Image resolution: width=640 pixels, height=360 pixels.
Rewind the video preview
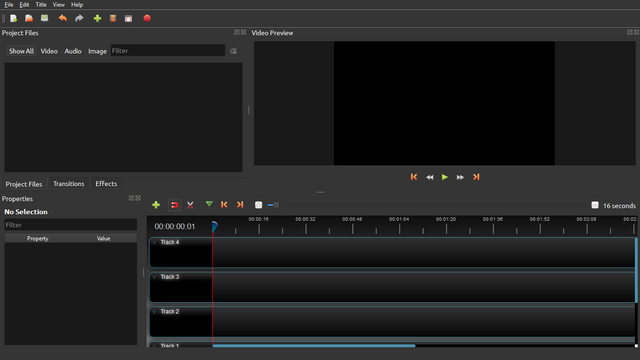430,177
